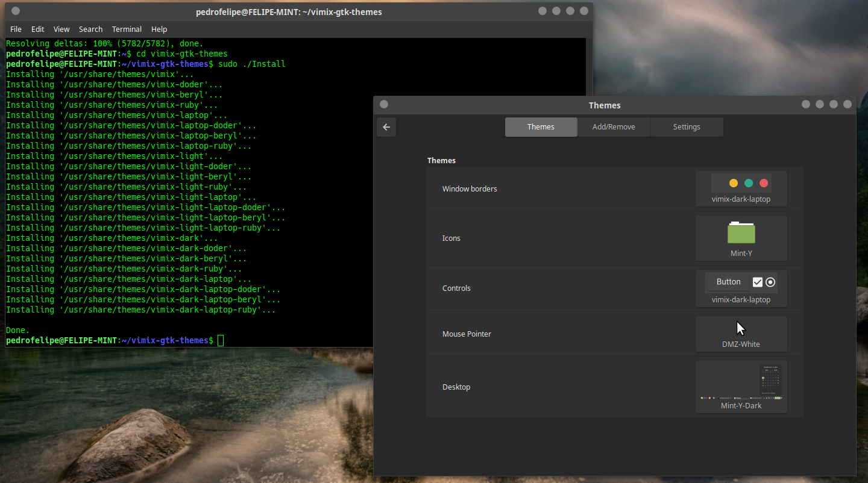Open the Help menu in Terminal
The height and width of the screenshot is (483, 868).
tap(159, 29)
